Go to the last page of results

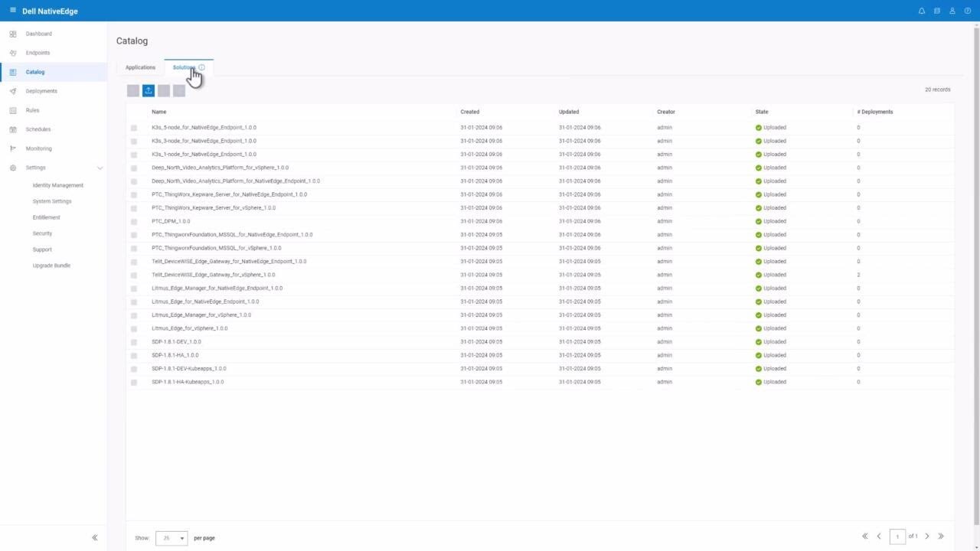(x=941, y=536)
